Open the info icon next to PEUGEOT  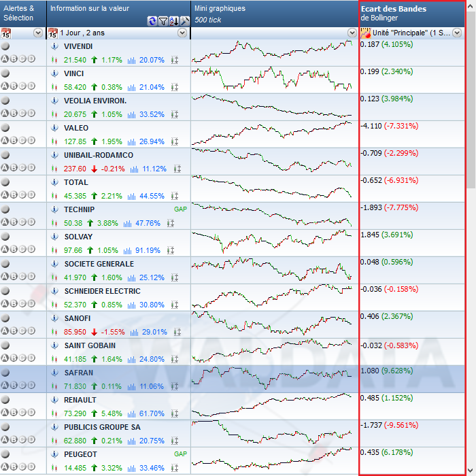54,454
